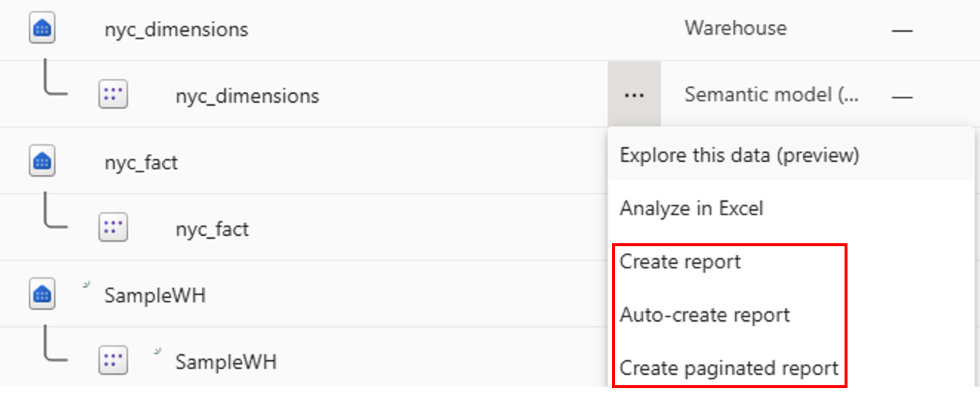Open the SampleWH semantic model name

[x=226, y=362]
